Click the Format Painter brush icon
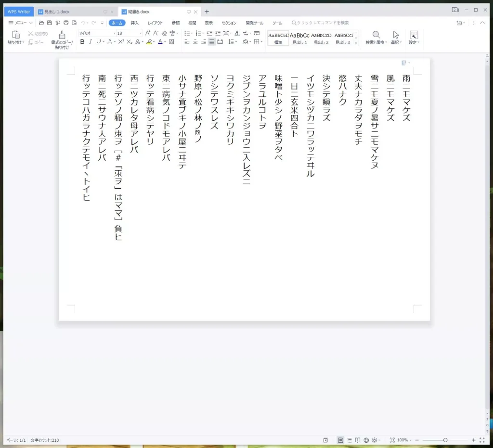 tap(62, 35)
